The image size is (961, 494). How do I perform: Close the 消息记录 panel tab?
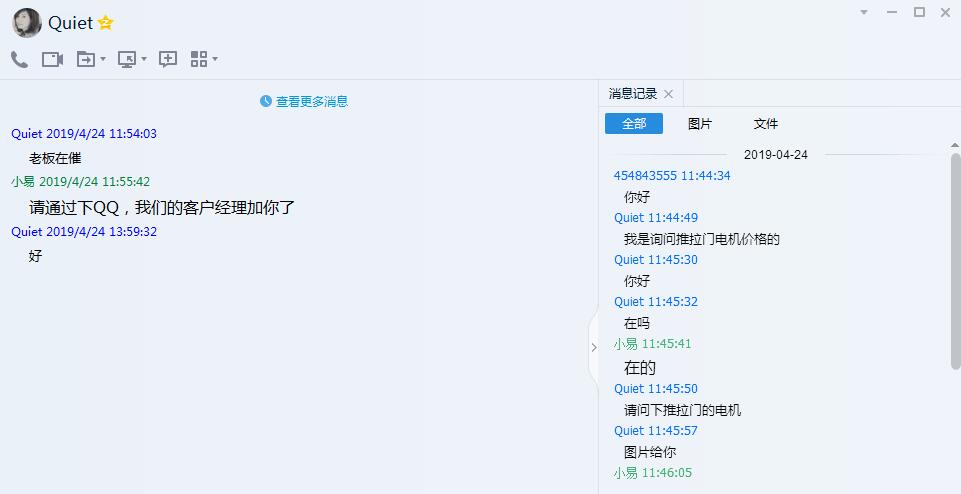(x=669, y=94)
